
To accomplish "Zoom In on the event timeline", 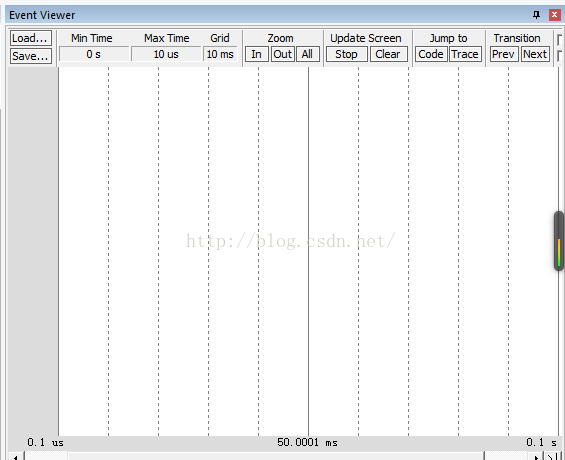I will [x=257, y=54].
